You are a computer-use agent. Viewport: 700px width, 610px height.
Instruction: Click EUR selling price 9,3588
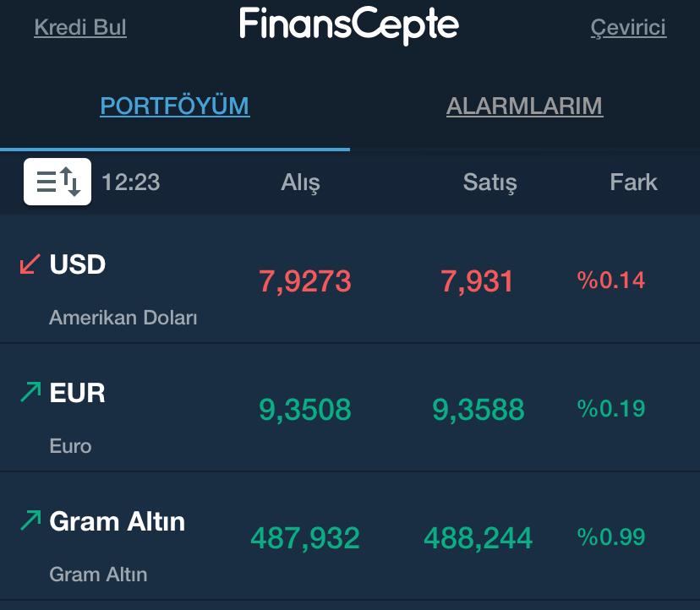pos(479,410)
